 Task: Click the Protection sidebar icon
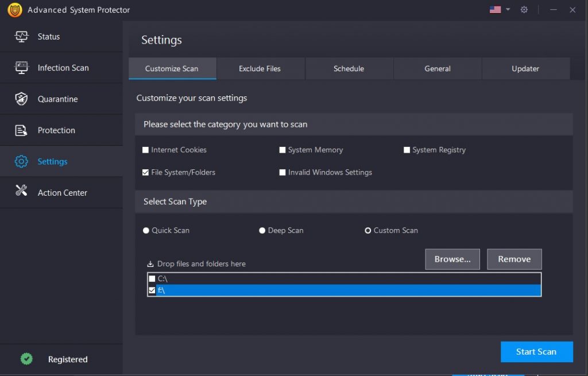tap(20, 130)
